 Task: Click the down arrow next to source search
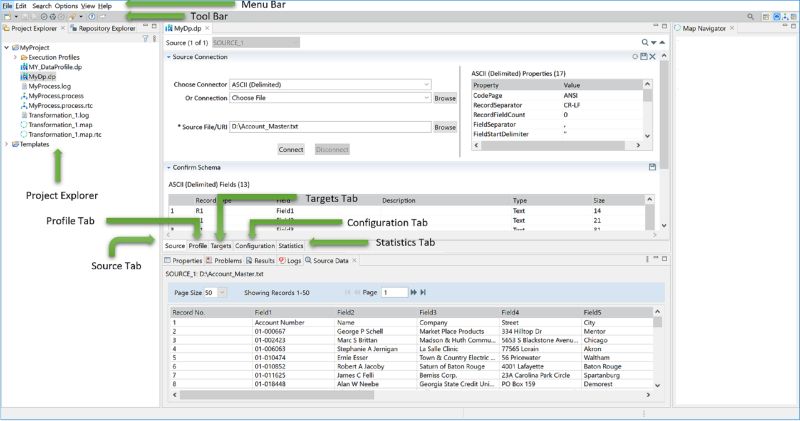coord(654,43)
